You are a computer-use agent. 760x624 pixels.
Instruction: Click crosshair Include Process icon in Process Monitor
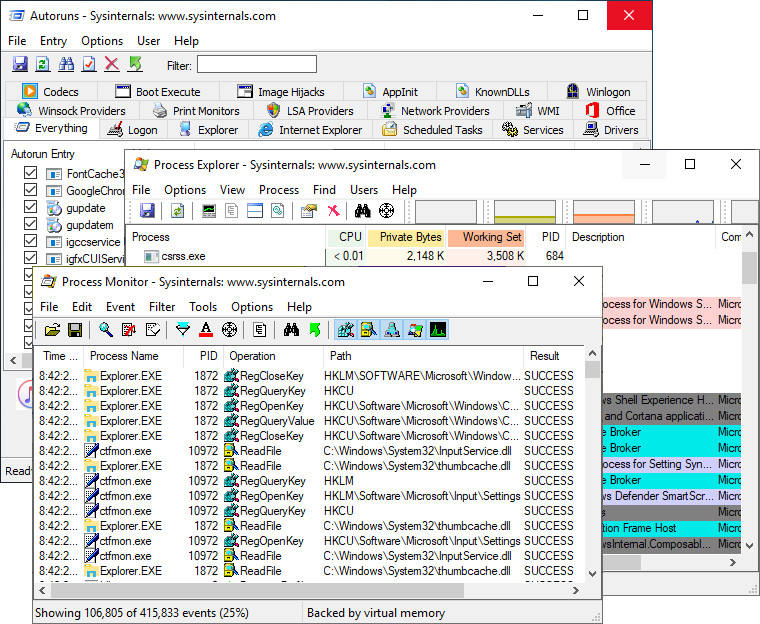229,330
